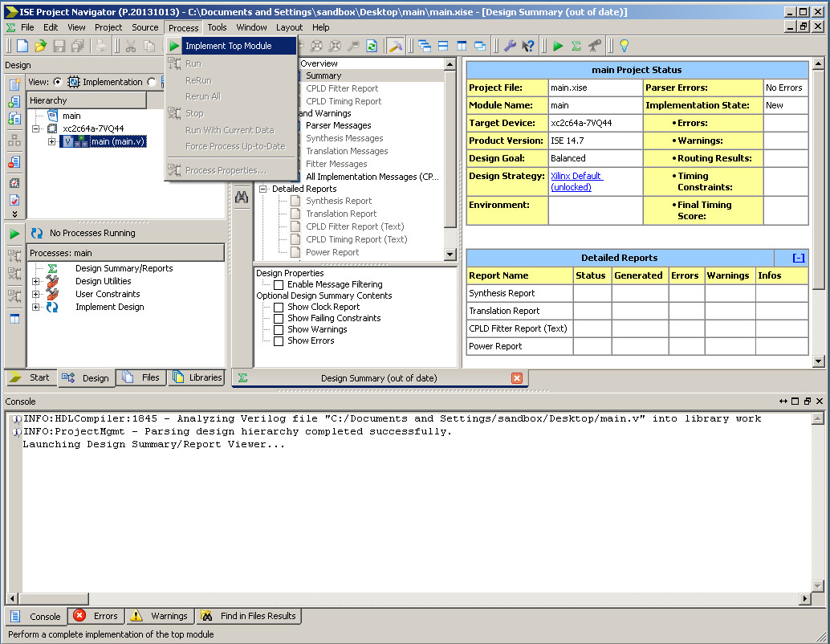The height and width of the screenshot is (644, 830).
Task: Click the New file toolbar icon
Action: pyautogui.click(x=22, y=46)
